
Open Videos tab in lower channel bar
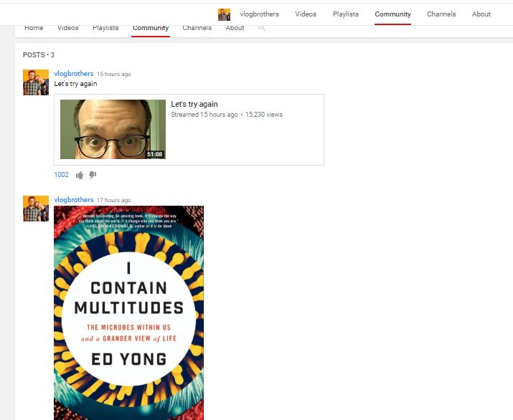coord(68,29)
